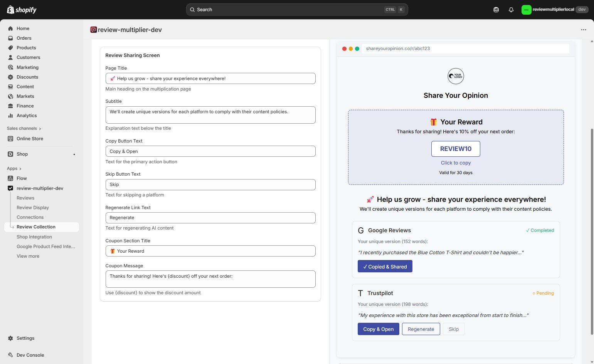Click the review-multiplier-dev app icon in sidebar
The height and width of the screenshot is (364, 594).
[x=10, y=188]
